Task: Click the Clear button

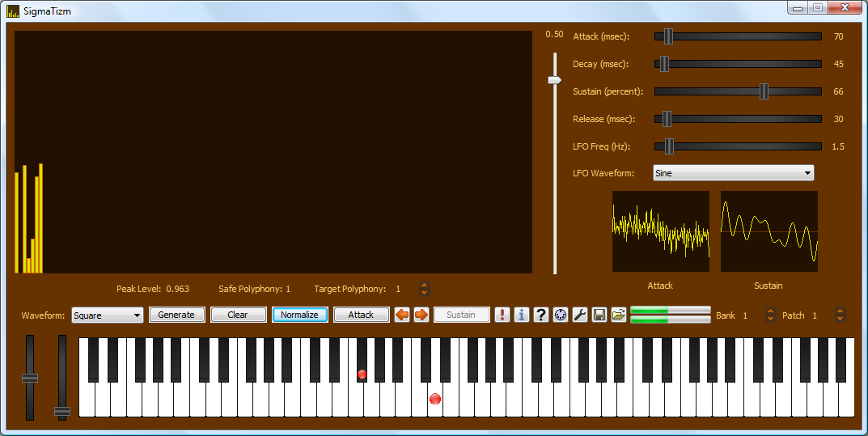Action: click(238, 315)
